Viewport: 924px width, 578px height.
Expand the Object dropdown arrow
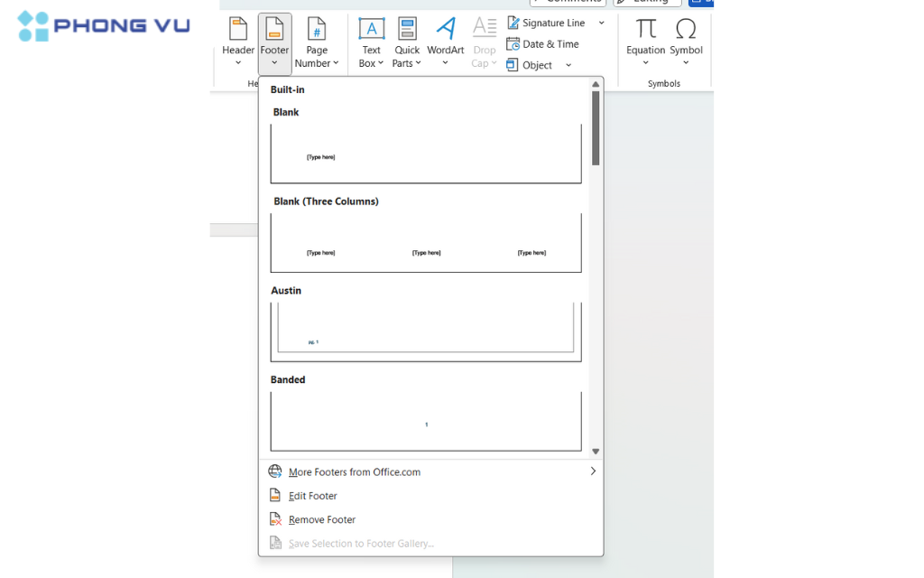click(568, 64)
